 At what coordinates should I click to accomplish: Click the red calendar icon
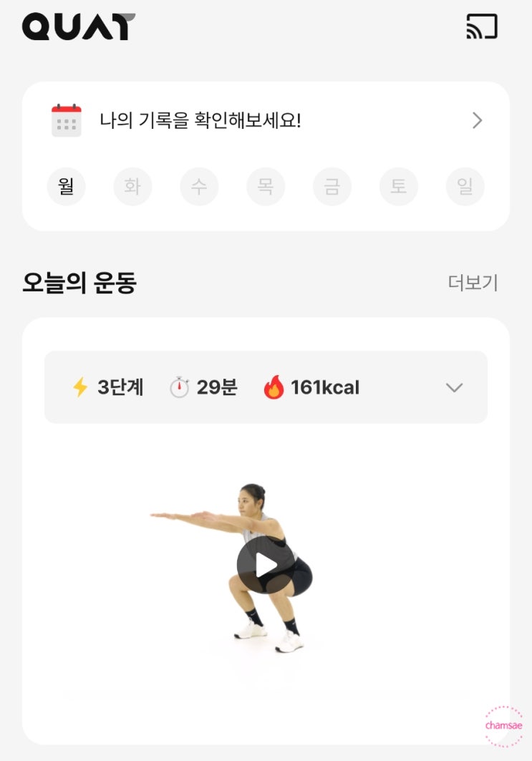[x=67, y=120]
